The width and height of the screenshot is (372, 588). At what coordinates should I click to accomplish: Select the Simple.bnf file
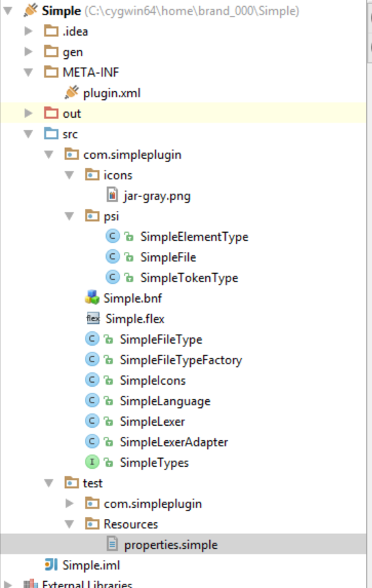133,298
